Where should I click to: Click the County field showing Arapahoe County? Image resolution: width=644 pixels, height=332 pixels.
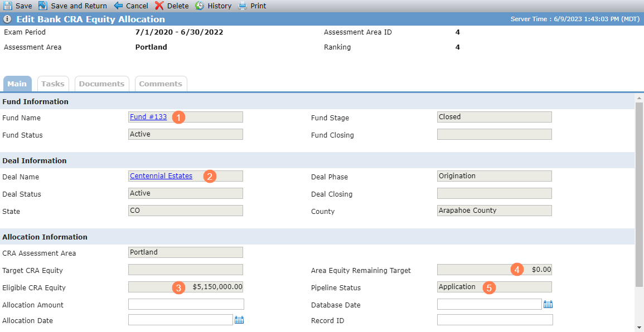click(495, 211)
